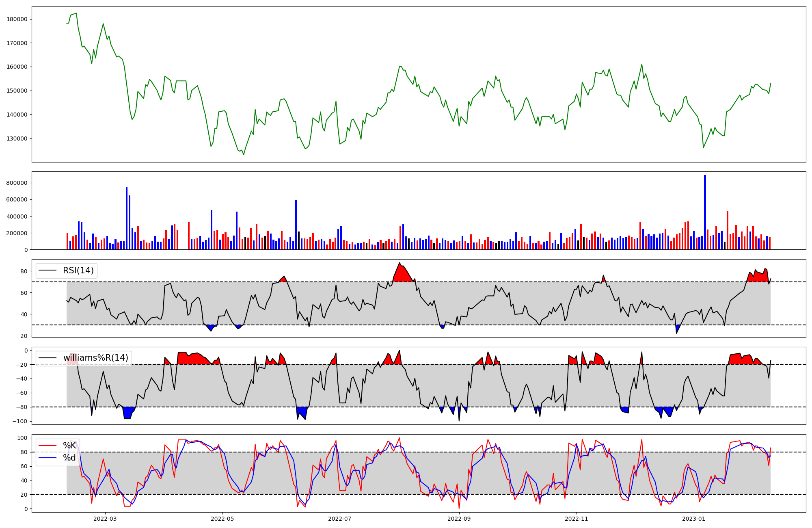Click the 170000 price axis label
This screenshot has height=528, width=812.
pos(17,43)
